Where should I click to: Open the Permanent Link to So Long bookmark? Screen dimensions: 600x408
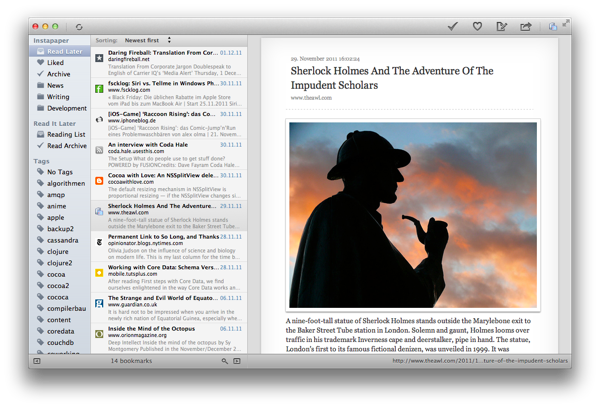[x=169, y=246]
